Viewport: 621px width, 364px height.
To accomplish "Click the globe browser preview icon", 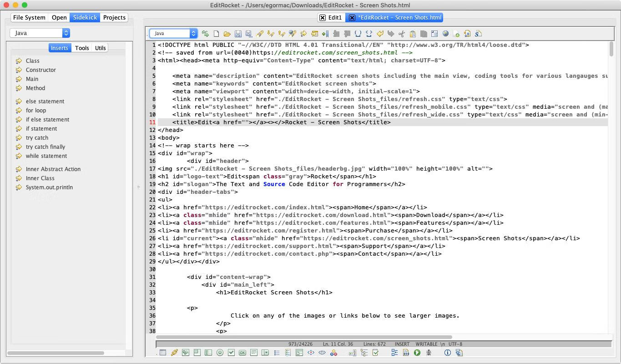I will point(445,34).
